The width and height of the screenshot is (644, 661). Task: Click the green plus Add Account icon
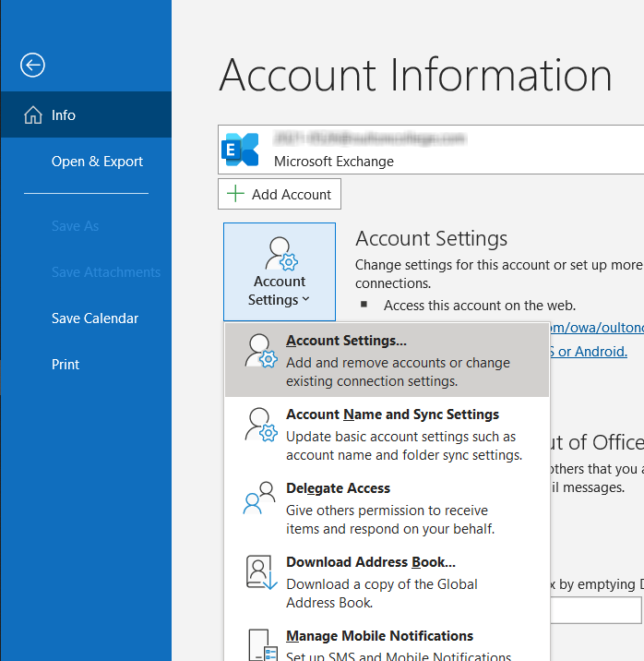coord(235,194)
